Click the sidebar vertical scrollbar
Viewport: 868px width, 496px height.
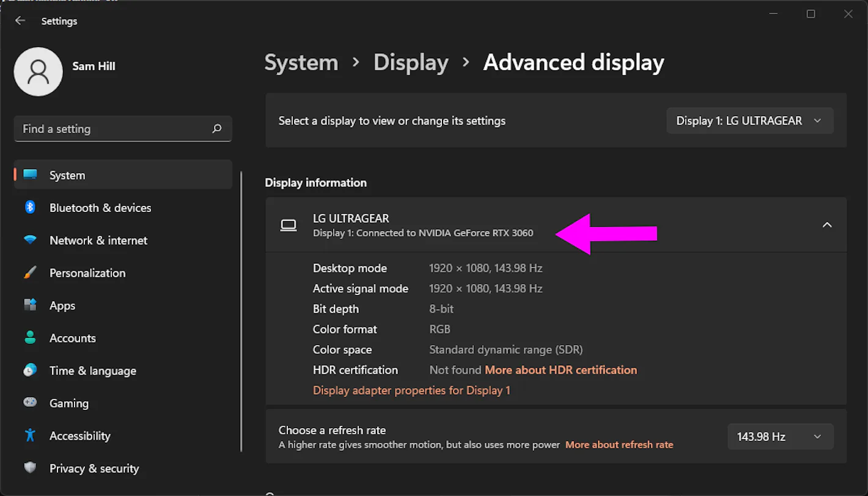[241, 312]
